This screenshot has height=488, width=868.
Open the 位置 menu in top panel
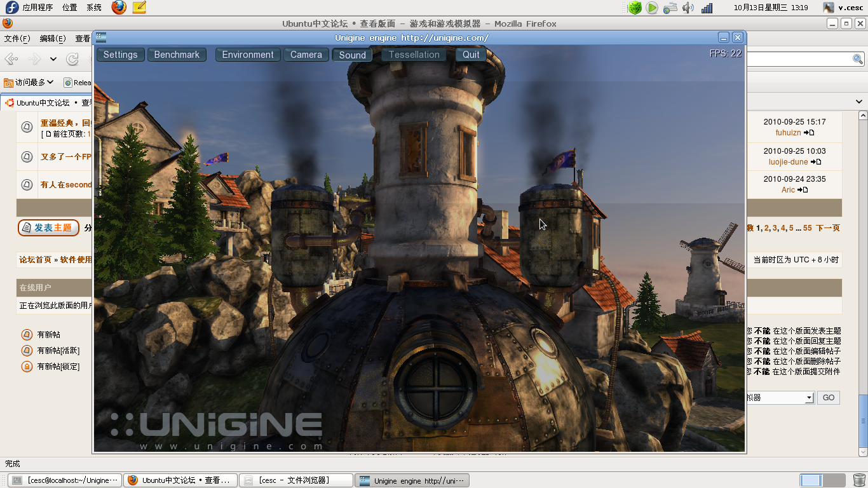pos(70,8)
